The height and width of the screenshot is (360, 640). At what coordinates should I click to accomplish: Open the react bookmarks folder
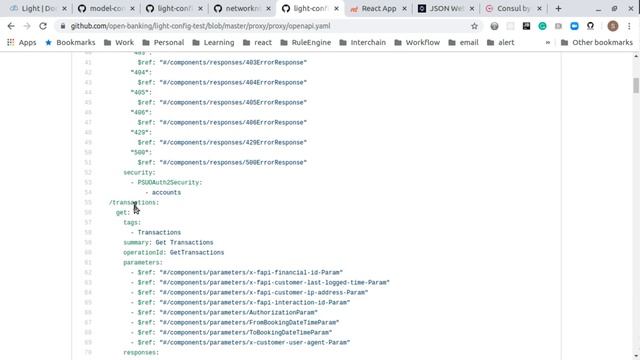coord(257,42)
